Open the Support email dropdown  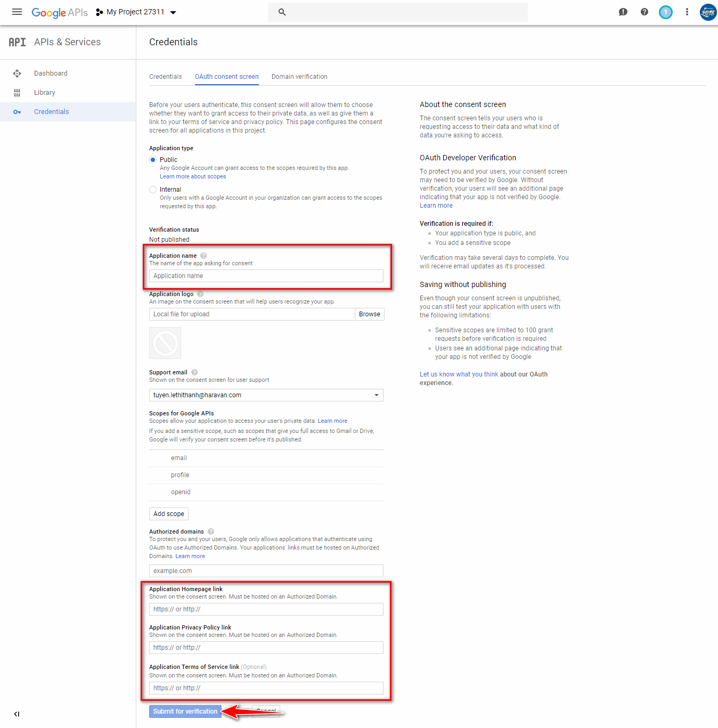tap(266, 395)
